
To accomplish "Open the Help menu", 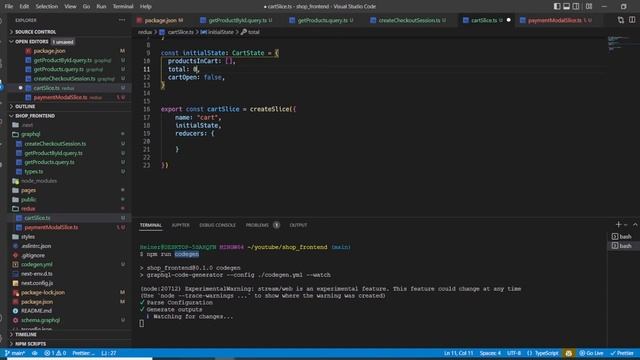I will tap(146, 7).
